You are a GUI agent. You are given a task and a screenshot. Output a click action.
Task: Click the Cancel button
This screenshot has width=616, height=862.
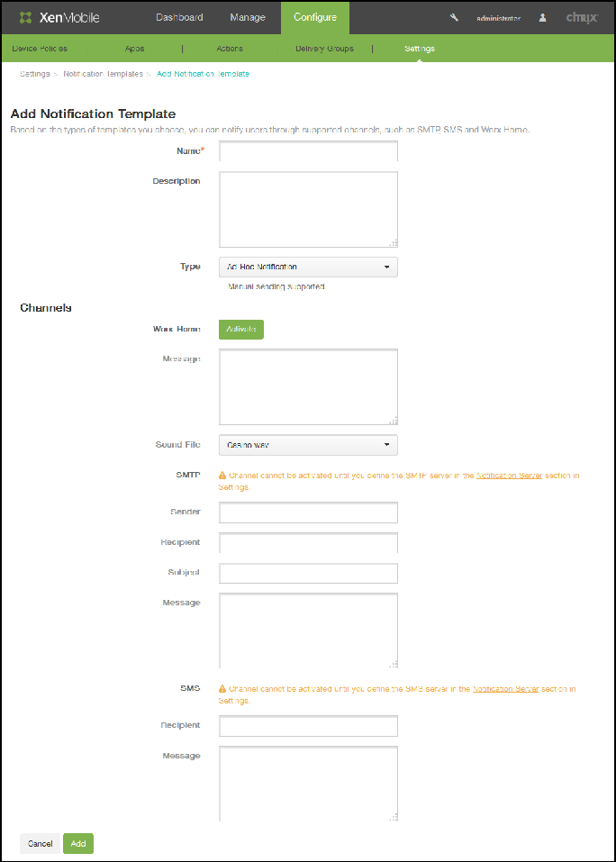point(40,843)
